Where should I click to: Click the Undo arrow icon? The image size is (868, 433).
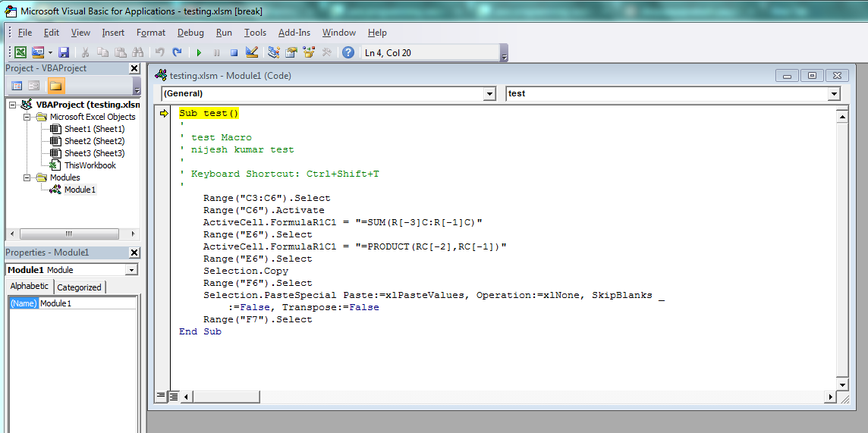(x=160, y=52)
